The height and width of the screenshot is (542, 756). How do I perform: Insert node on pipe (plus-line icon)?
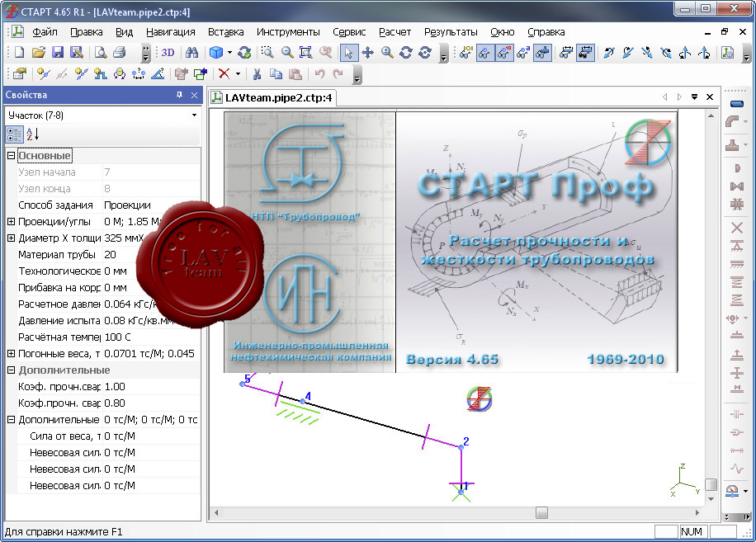[44, 73]
